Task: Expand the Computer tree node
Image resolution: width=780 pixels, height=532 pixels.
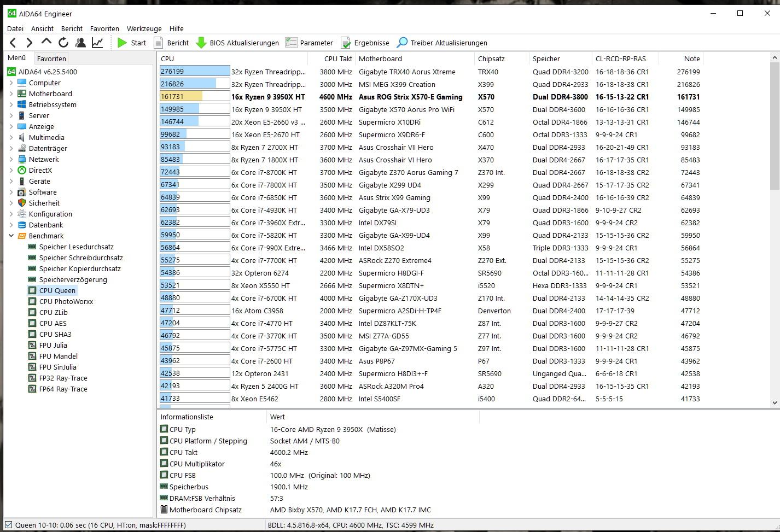Action: pos(11,83)
